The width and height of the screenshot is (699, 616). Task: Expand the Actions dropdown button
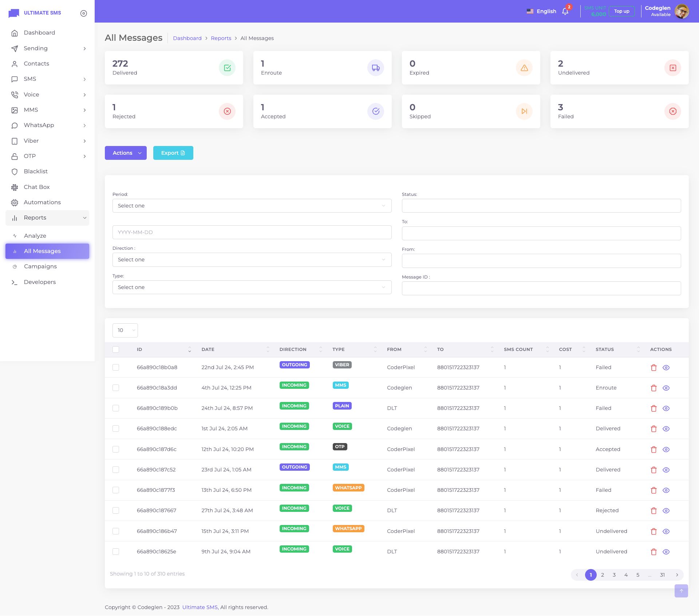[126, 153]
